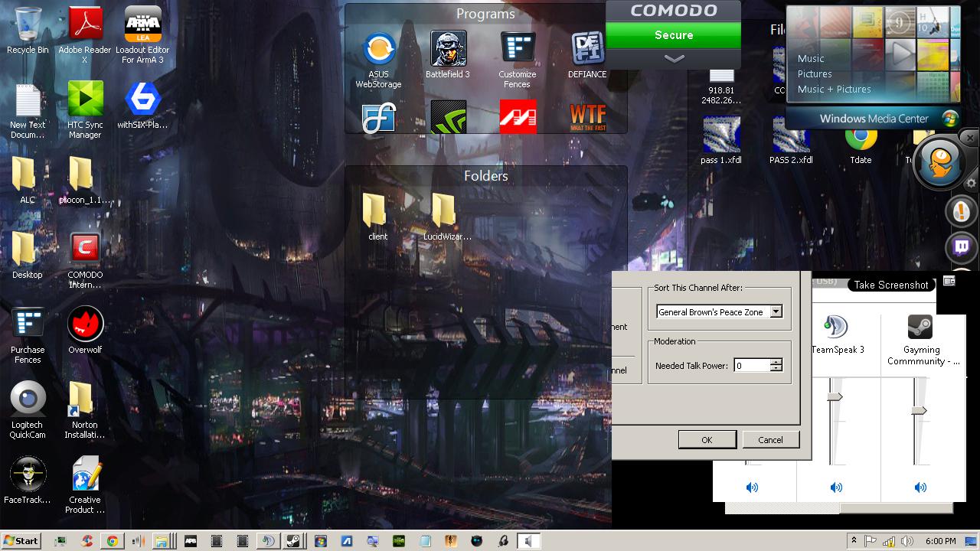Open Windows Media Center from gadget

click(874, 119)
